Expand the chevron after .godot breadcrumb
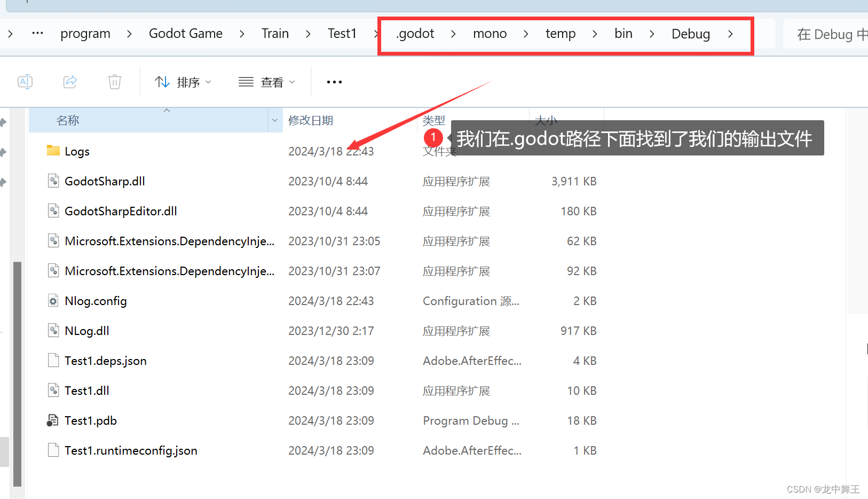Screen dimensions: 868x499 click(x=453, y=34)
